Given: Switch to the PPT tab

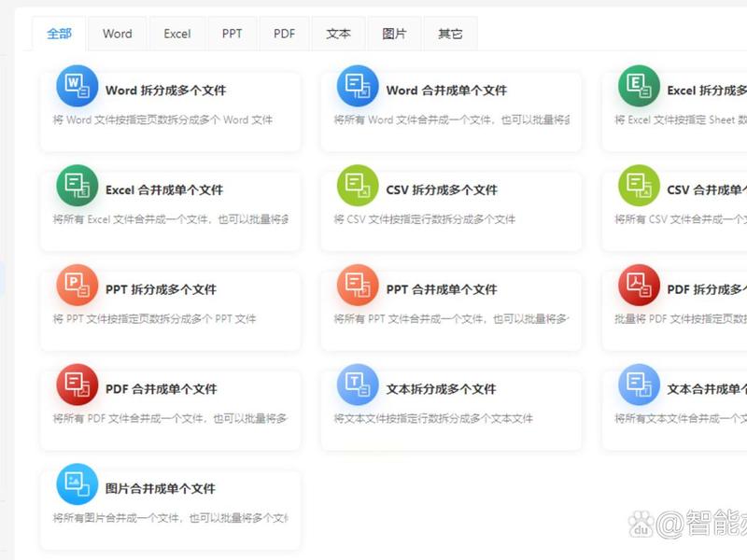Looking at the screenshot, I should tap(232, 34).
